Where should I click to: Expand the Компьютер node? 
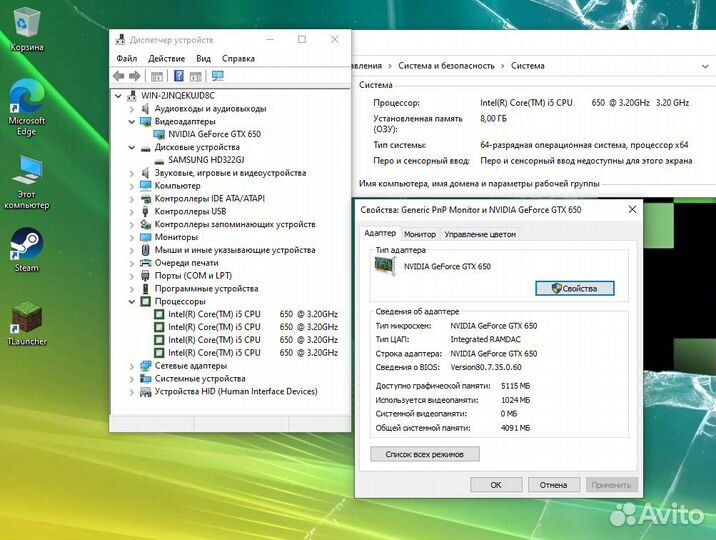click(x=132, y=186)
